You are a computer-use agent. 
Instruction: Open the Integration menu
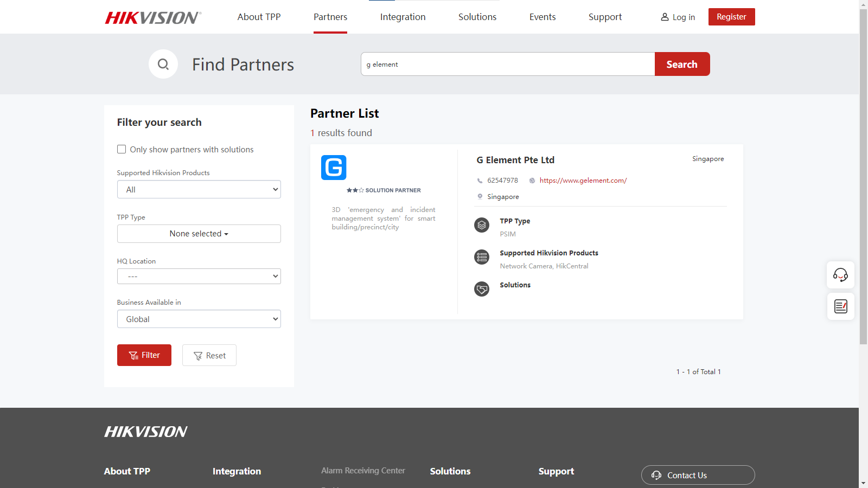pos(403,17)
